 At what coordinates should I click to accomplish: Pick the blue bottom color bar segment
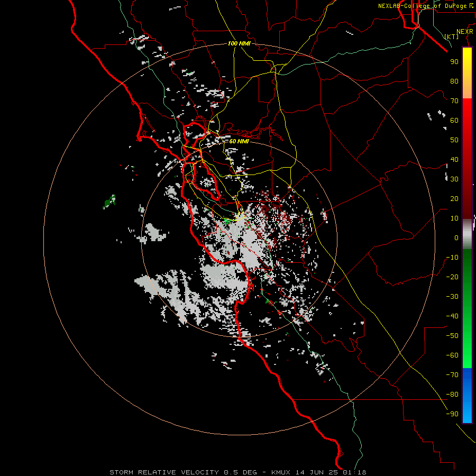click(x=467, y=396)
